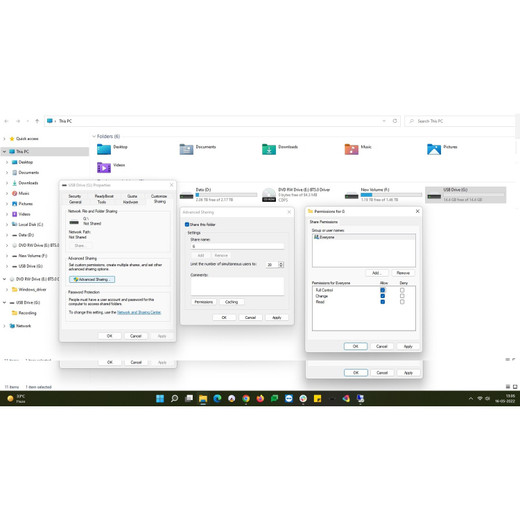Launch Firefox from the taskbar
Viewport: 520px width, 520px height.
point(260,398)
